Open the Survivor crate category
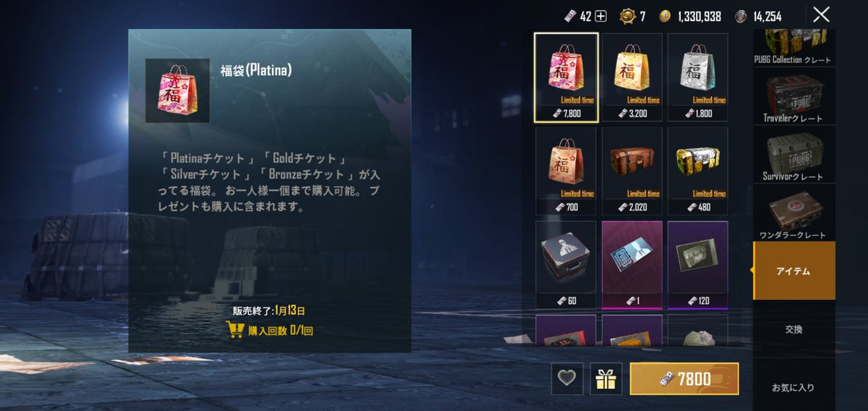The image size is (868, 411). [794, 156]
